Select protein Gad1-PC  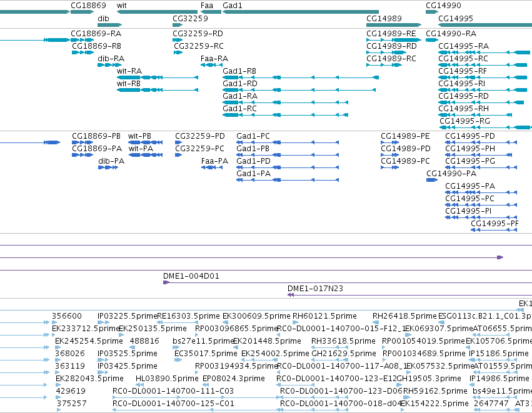click(253, 136)
